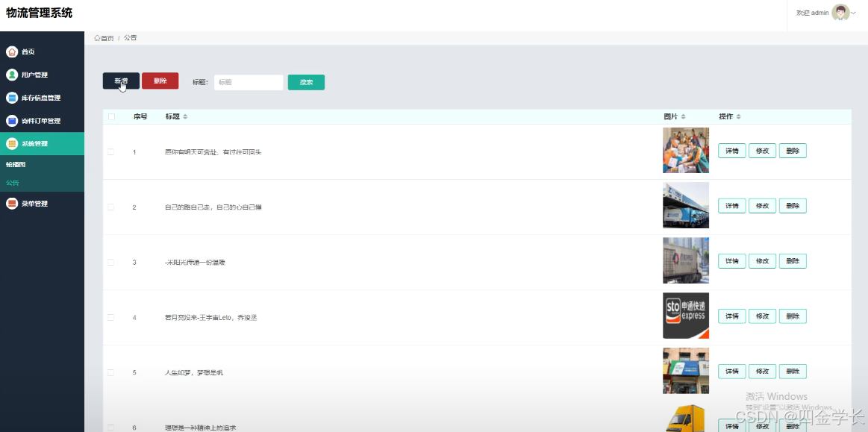Image resolution: width=868 pixels, height=432 pixels.
Task: Click the 物流管理系统 title
Action: (x=39, y=13)
